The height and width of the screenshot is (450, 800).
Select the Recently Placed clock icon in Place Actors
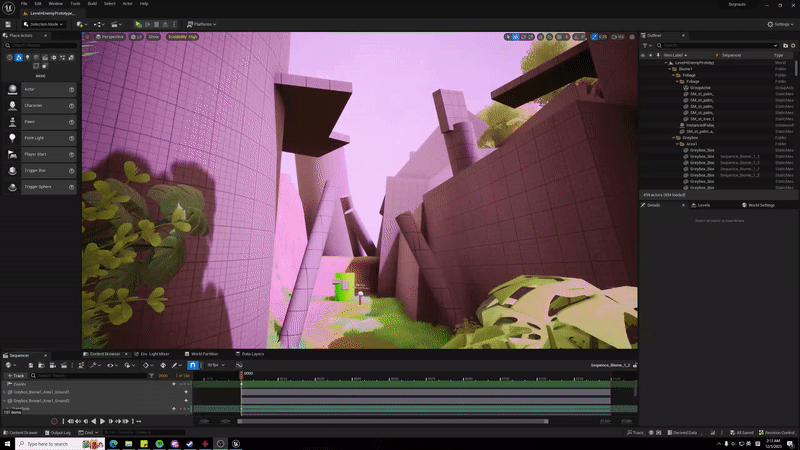coord(10,58)
